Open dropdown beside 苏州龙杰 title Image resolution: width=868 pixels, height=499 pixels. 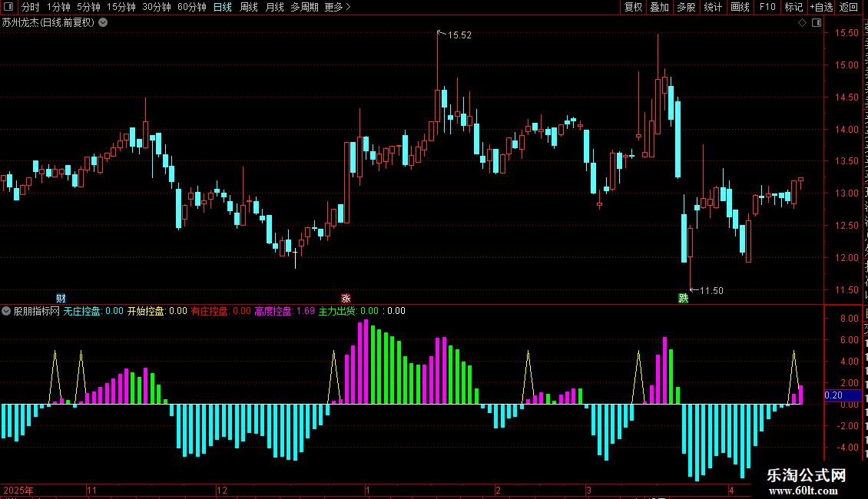103,23
